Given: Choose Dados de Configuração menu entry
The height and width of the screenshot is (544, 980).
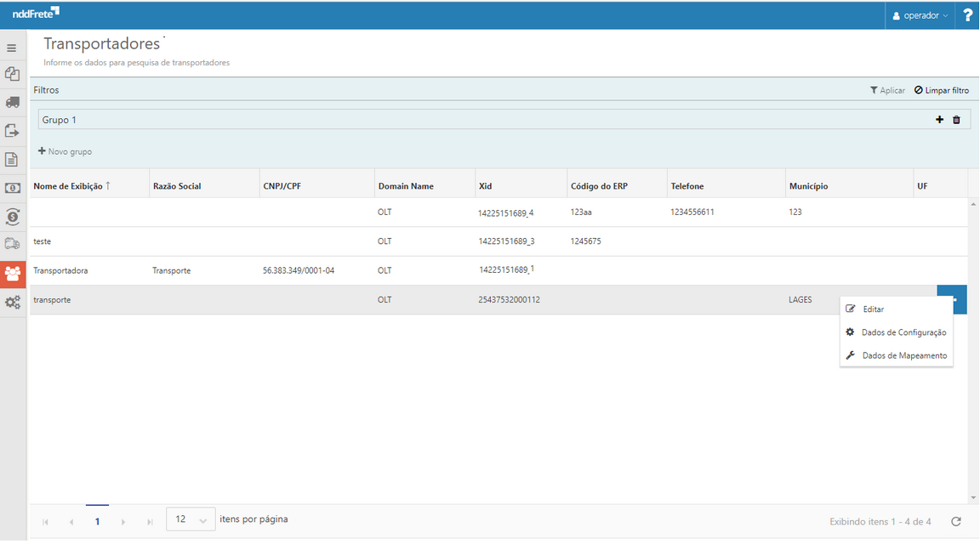Looking at the screenshot, I should click(903, 332).
